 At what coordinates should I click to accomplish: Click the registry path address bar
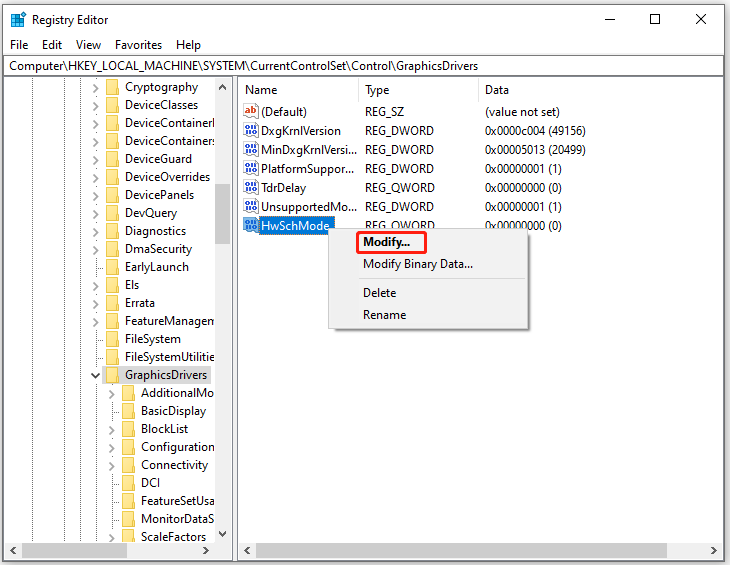pyautogui.click(x=364, y=66)
